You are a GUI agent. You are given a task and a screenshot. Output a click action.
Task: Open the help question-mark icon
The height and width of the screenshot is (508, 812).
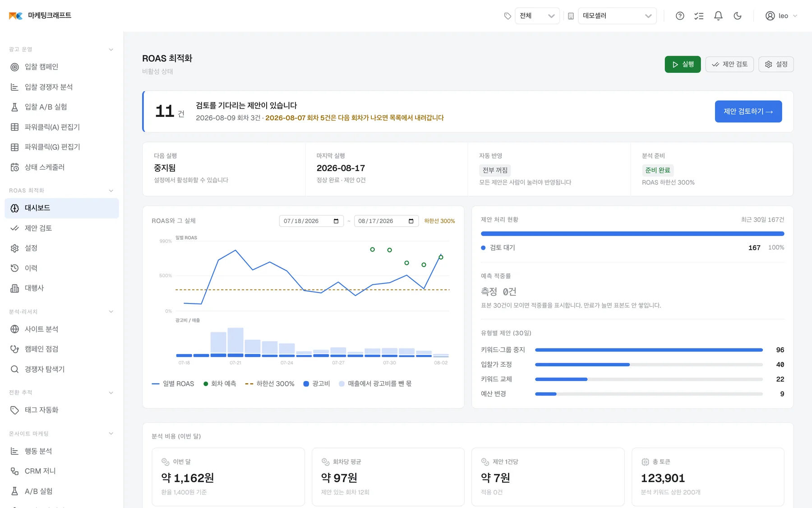680,16
